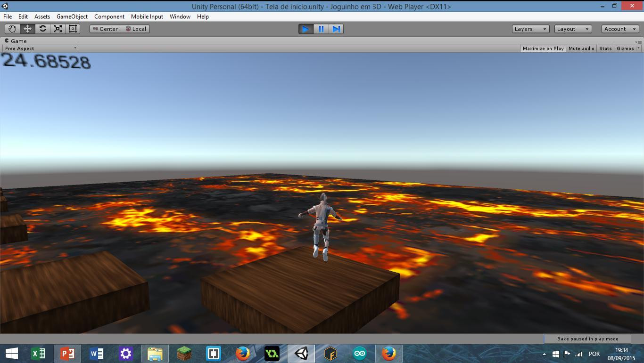644x363 pixels.
Task: Stop play mode with Play button
Action: coord(305,29)
